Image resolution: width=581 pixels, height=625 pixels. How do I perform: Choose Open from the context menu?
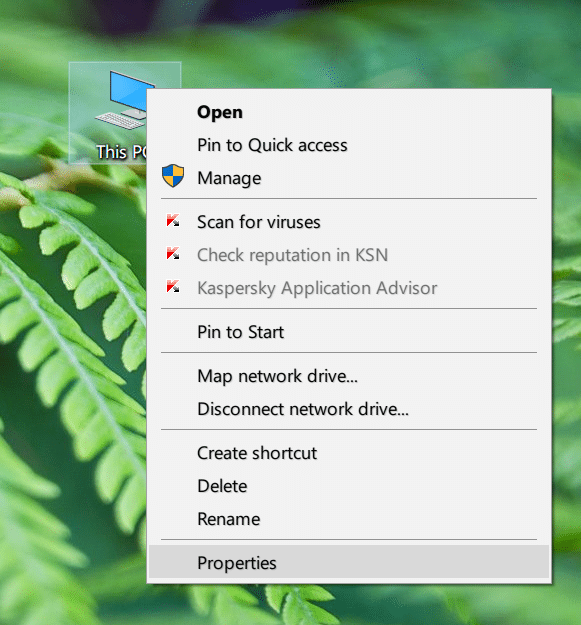tap(349, 112)
